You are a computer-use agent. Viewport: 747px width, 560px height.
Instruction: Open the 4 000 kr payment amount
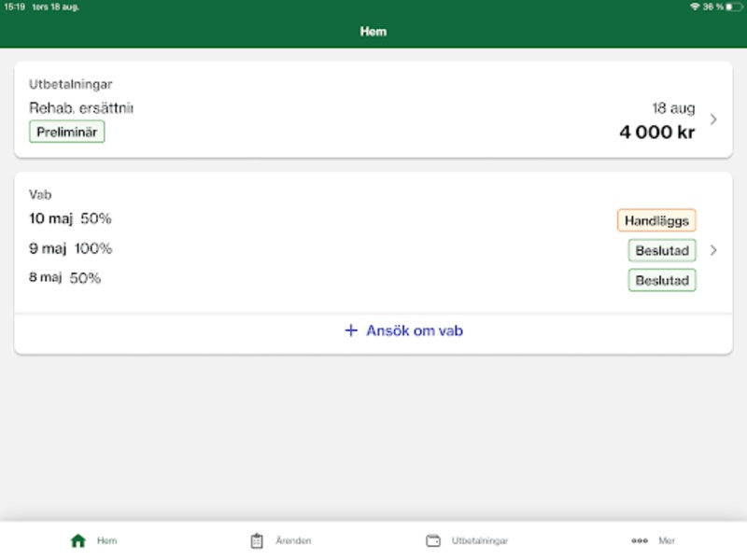point(657,132)
